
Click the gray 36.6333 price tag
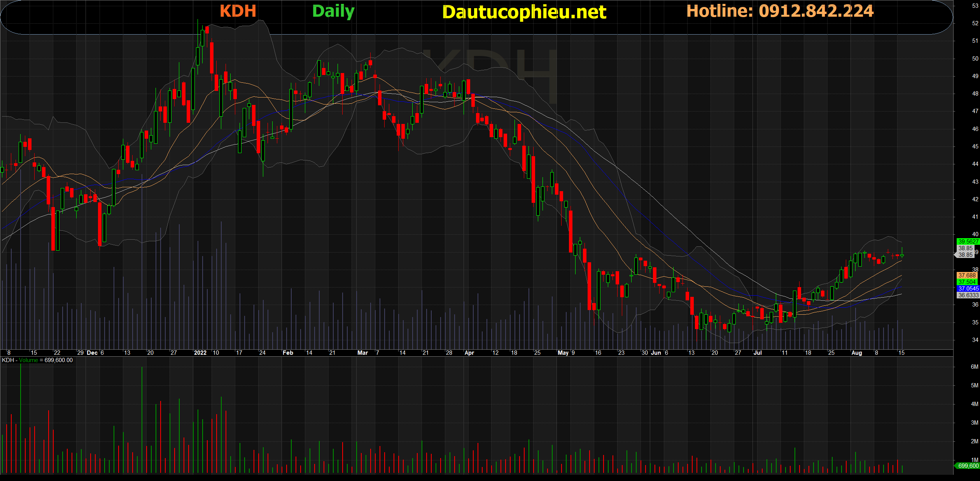click(968, 295)
